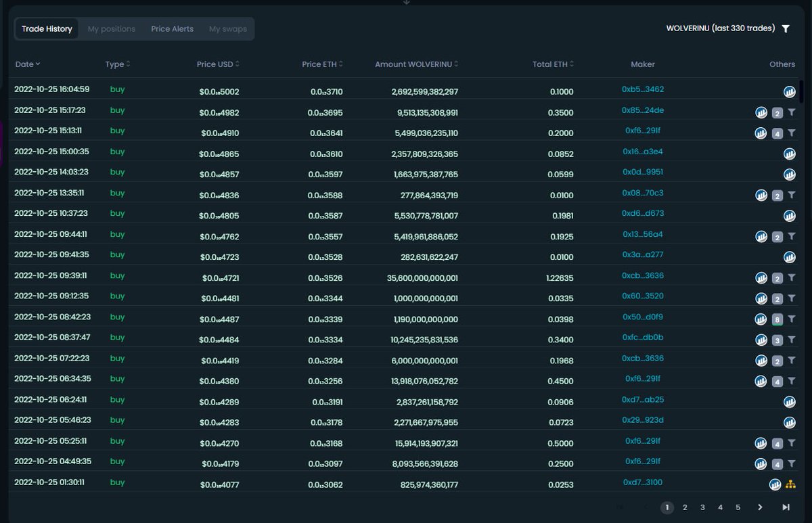Click the filter funnel on the 05:25:11 row

(791, 443)
